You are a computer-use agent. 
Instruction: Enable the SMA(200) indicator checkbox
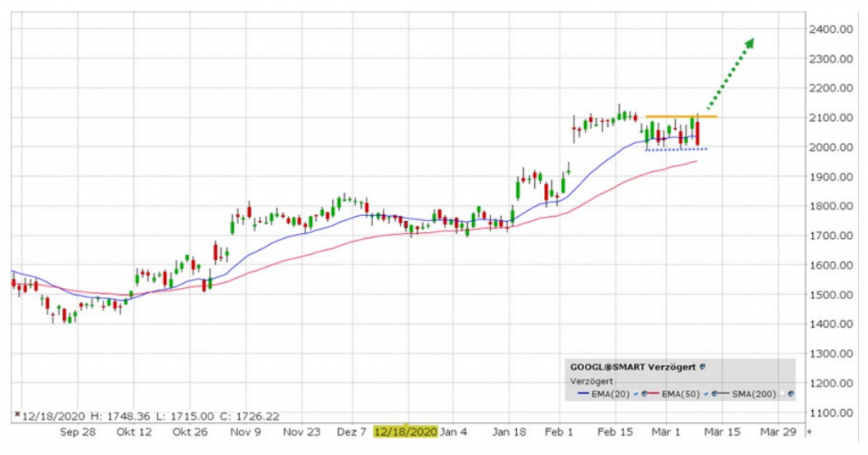pos(782,394)
